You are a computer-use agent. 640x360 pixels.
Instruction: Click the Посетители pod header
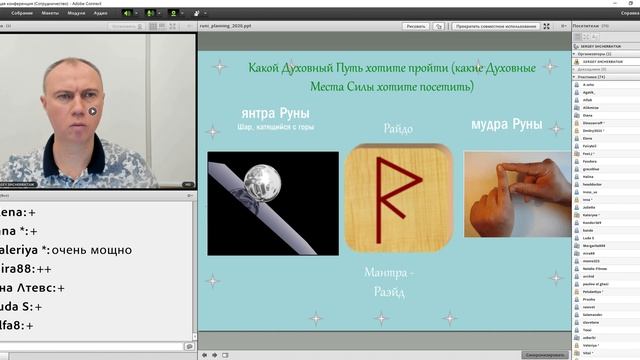[x=606, y=26]
